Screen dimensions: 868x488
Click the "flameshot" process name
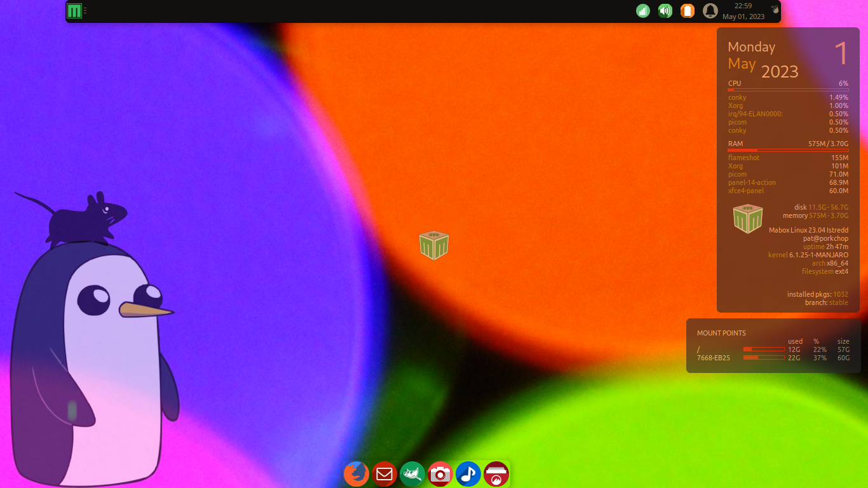tap(743, 158)
